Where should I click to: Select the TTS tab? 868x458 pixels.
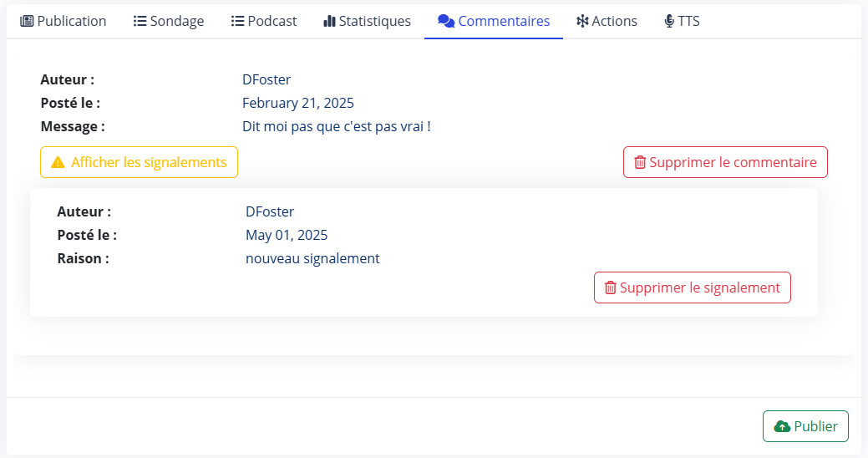pyautogui.click(x=682, y=21)
